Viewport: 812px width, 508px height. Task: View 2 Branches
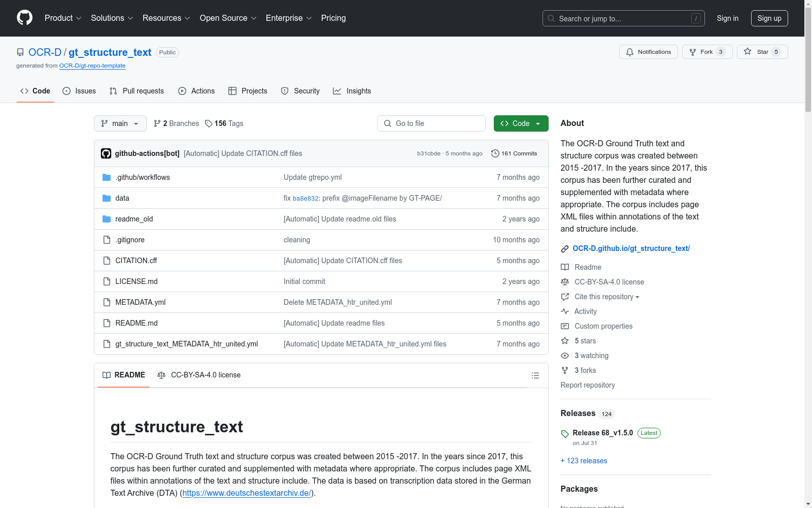176,123
